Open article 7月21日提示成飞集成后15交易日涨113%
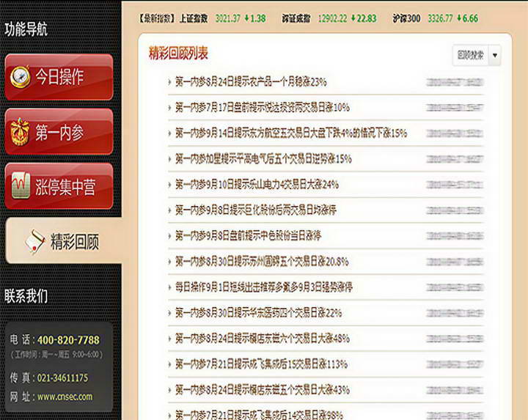Image resolution: width=528 pixels, height=420 pixels. (261, 364)
